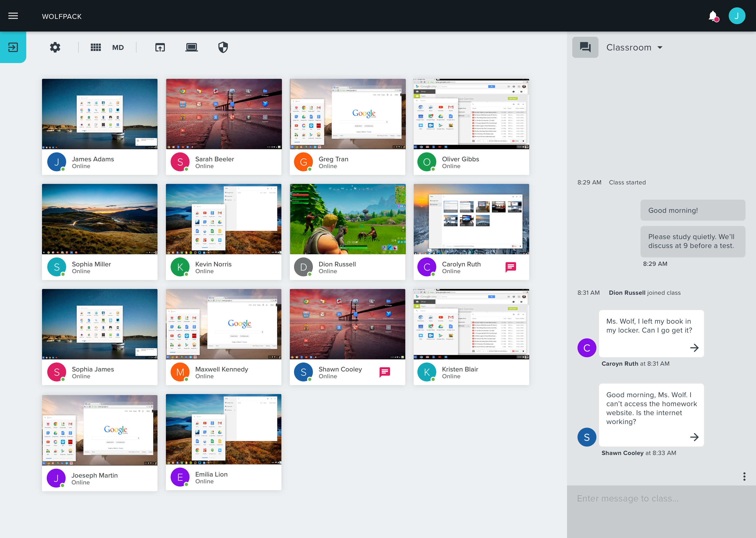The height and width of the screenshot is (538, 756).
Task: Click the laptop screen lock icon
Action: point(191,47)
